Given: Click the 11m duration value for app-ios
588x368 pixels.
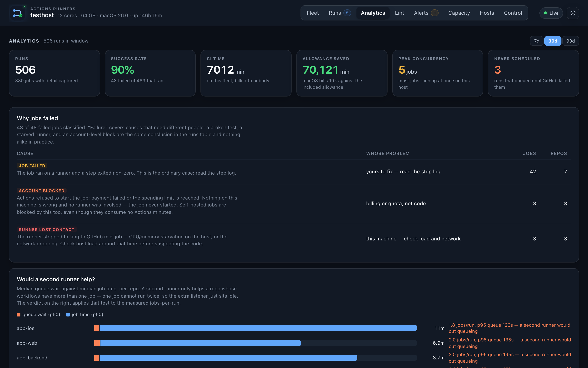Looking at the screenshot, I should 439,328.
